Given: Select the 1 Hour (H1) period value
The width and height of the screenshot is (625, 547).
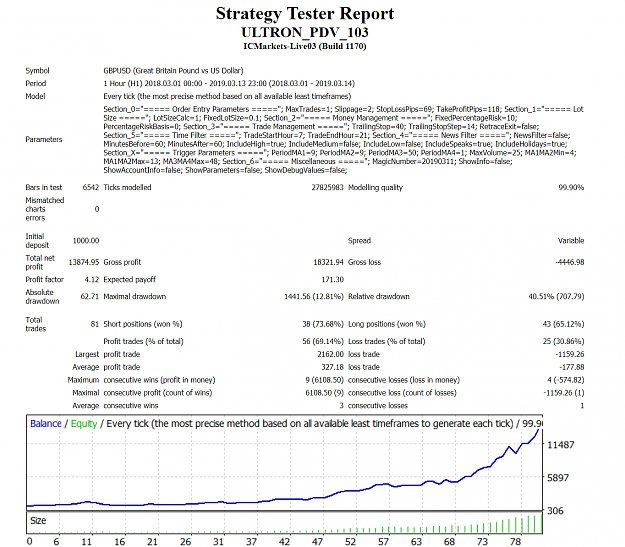Looking at the screenshot, I should click(x=229, y=83).
